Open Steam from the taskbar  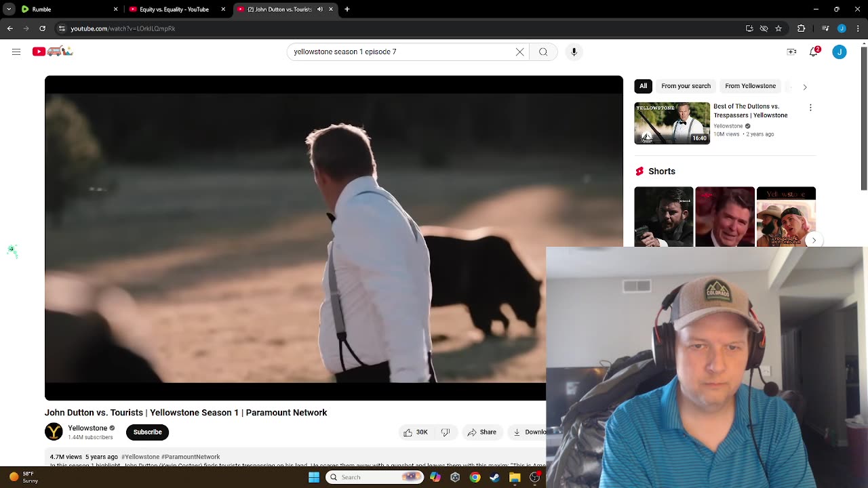[494, 477]
